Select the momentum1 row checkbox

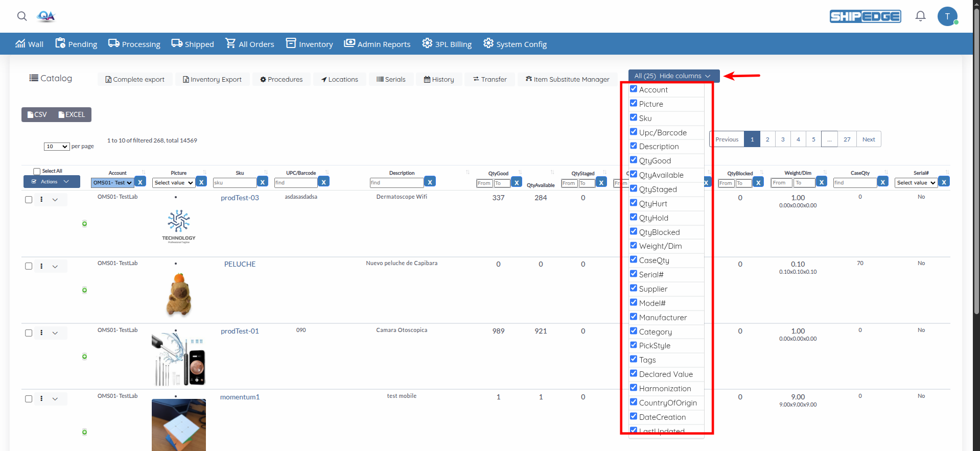pos(29,399)
